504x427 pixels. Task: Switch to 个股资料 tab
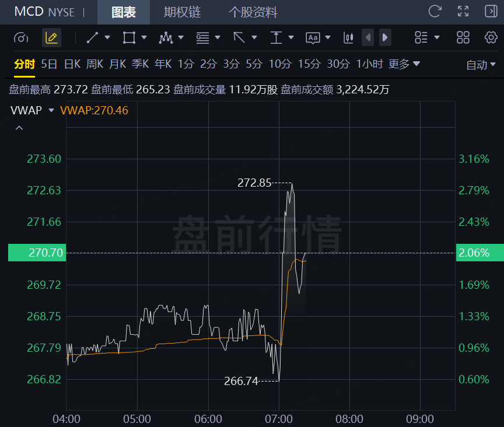253,12
